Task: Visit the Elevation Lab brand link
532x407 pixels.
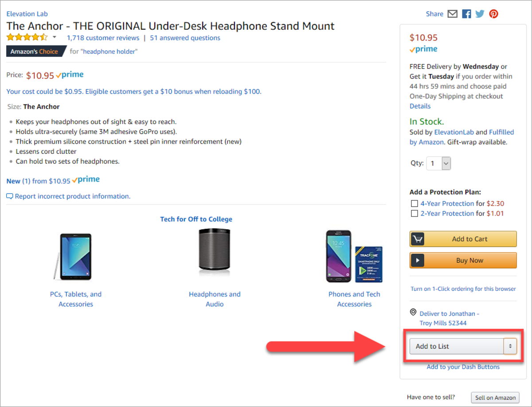Action: [x=27, y=14]
